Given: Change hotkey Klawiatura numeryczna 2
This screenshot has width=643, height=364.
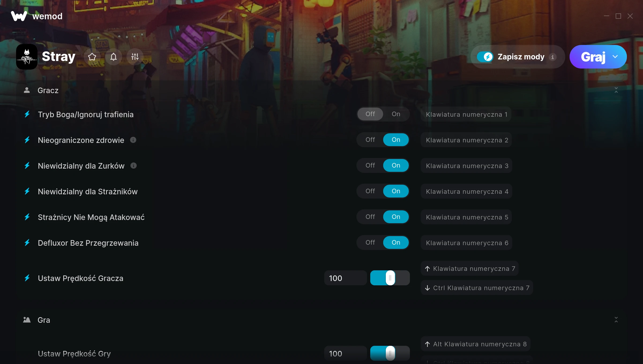Looking at the screenshot, I should [466, 140].
